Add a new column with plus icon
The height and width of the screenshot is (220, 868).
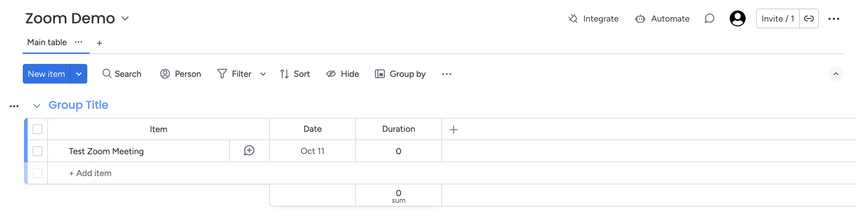point(454,129)
